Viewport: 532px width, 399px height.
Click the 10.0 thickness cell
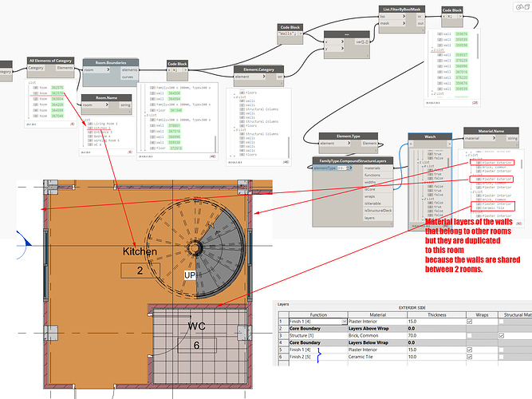[436, 357]
